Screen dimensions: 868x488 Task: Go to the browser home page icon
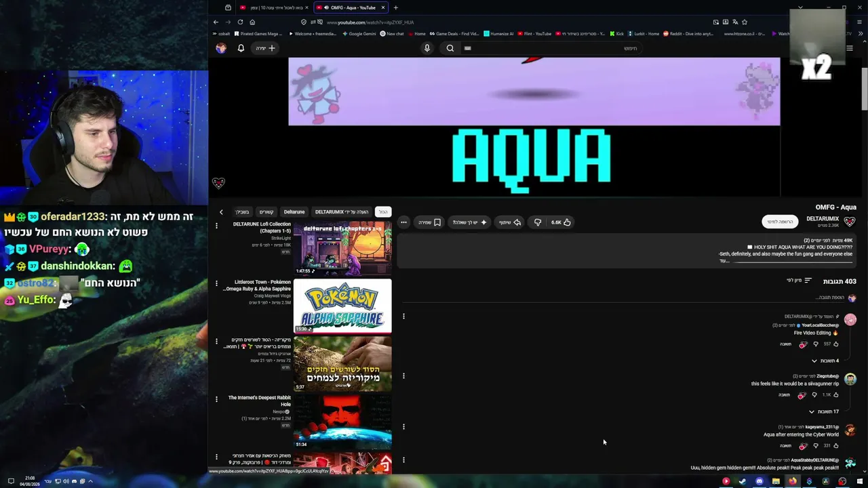(252, 22)
